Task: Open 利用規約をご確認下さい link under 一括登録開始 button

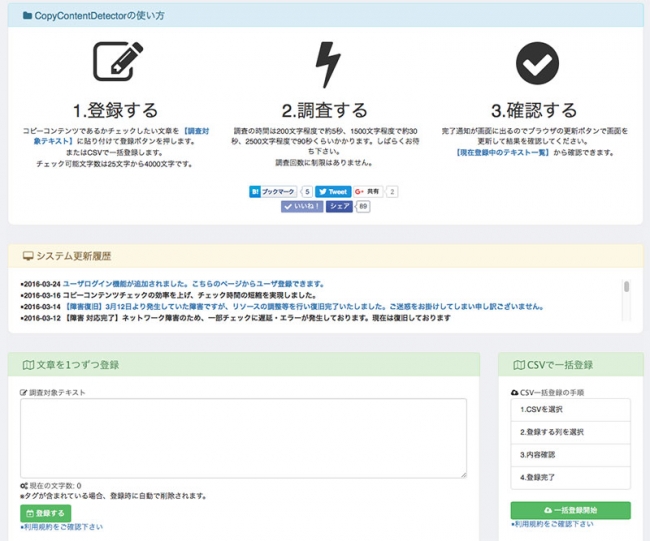Action: (x=552, y=524)
